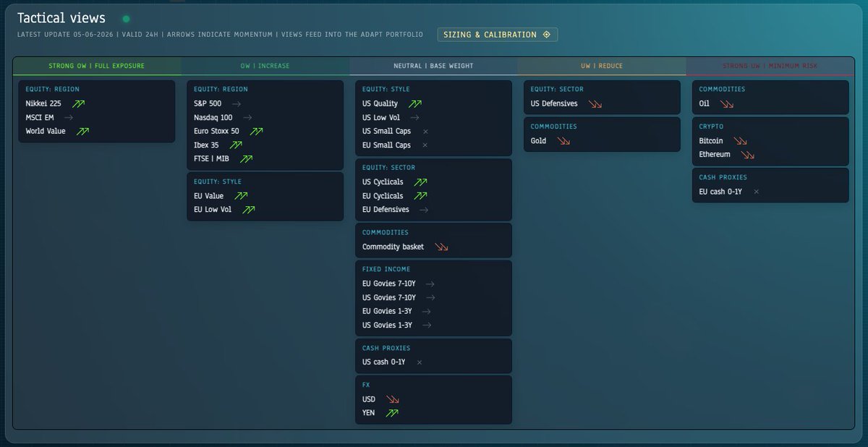Click the down arrow beside Gold

pos(563,140)
